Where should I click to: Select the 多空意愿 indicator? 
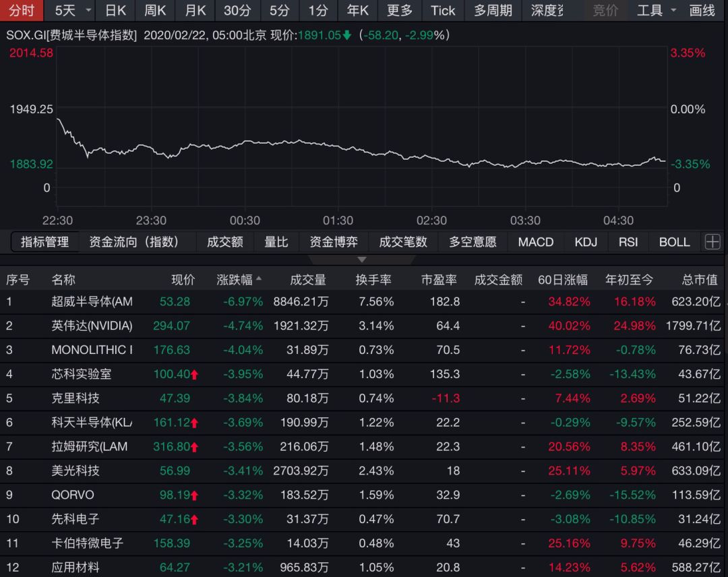(473, 242)
